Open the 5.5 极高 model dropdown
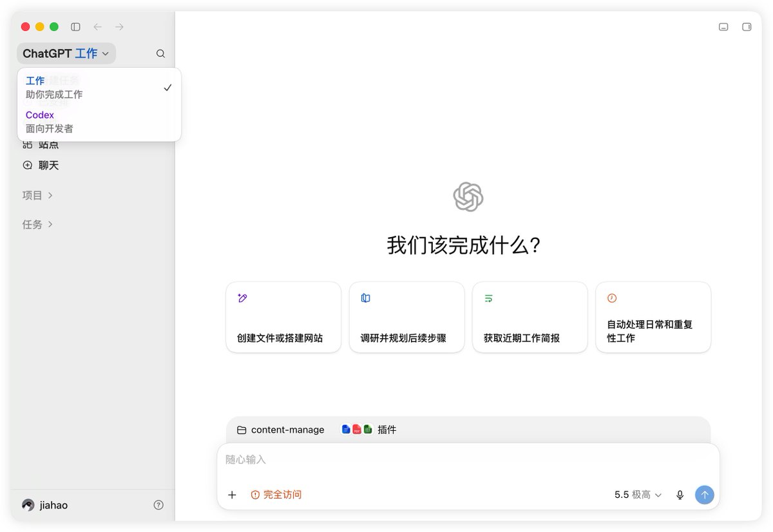This screenshot has width=773, height=532. pos(638,495)
